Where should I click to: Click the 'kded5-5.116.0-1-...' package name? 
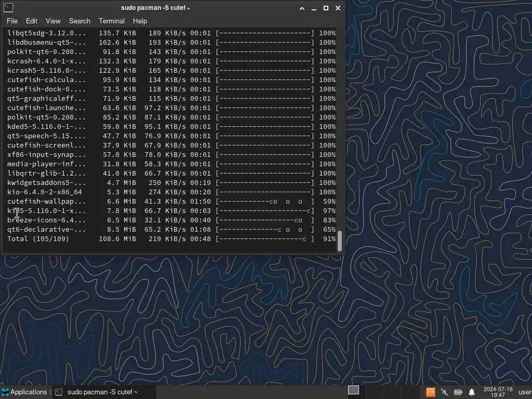click(x=46, y=127)
